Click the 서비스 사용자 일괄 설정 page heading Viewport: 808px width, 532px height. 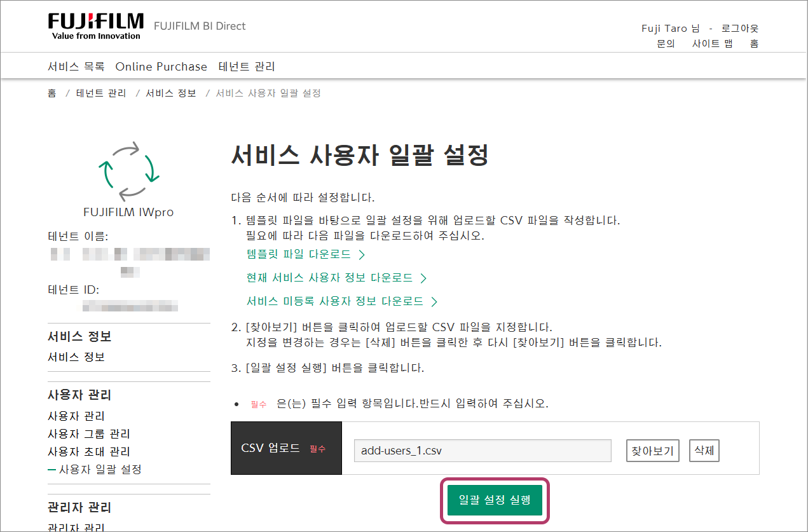point(359,154)
